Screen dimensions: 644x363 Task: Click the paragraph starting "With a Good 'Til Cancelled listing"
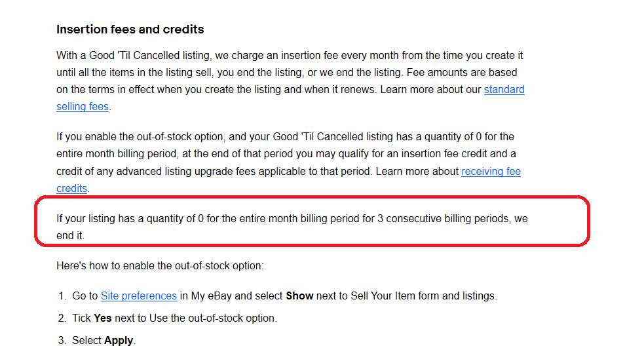288,72
